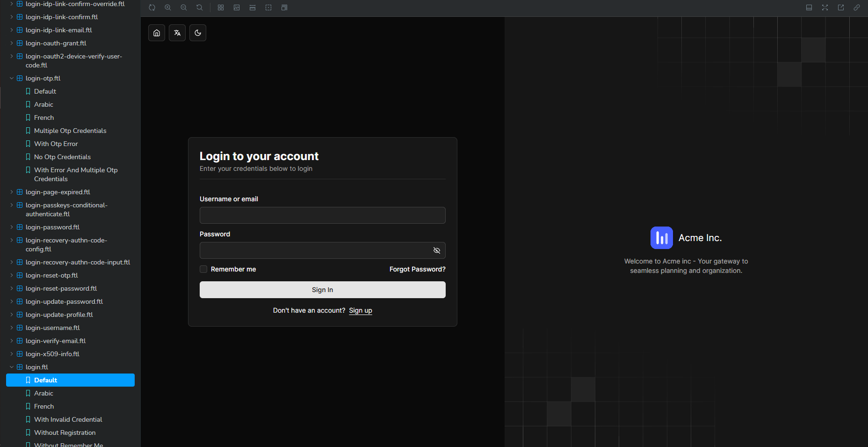Go fullscreen using the expand arrows icon

[x=825, y=7]
